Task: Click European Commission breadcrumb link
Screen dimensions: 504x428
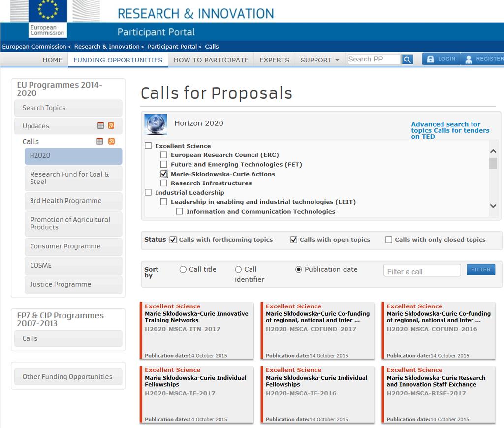Action: point(34,47)
